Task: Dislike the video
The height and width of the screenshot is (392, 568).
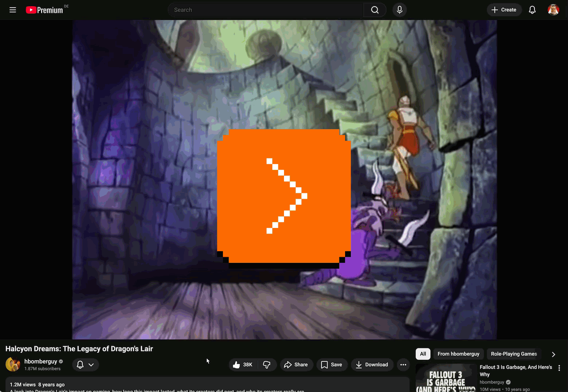Action: [266, 365]
